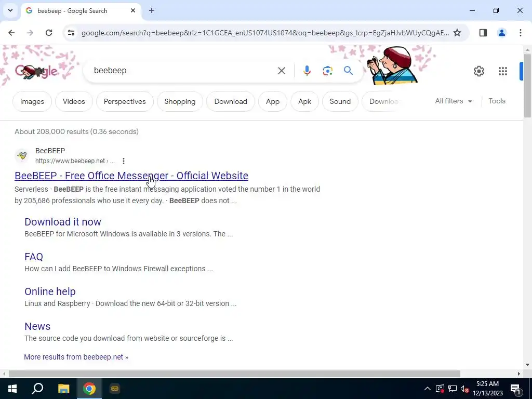
Task: Open Google apps grid
Action: (x=503, y=71)
